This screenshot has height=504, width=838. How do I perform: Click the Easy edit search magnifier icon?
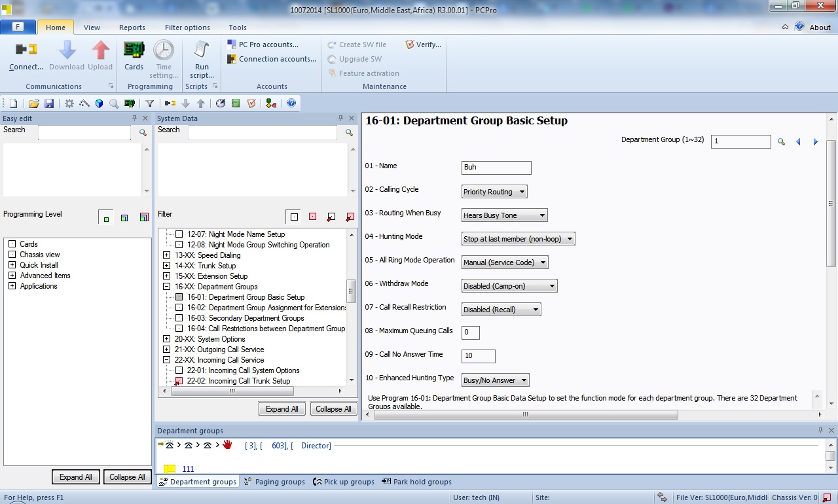tap(143, 133)
